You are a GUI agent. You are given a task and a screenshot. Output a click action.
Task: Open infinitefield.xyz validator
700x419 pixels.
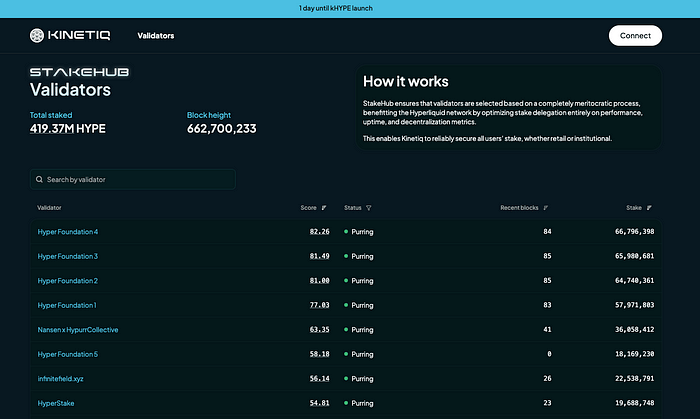pyautogui.click(x=60, y=379)
